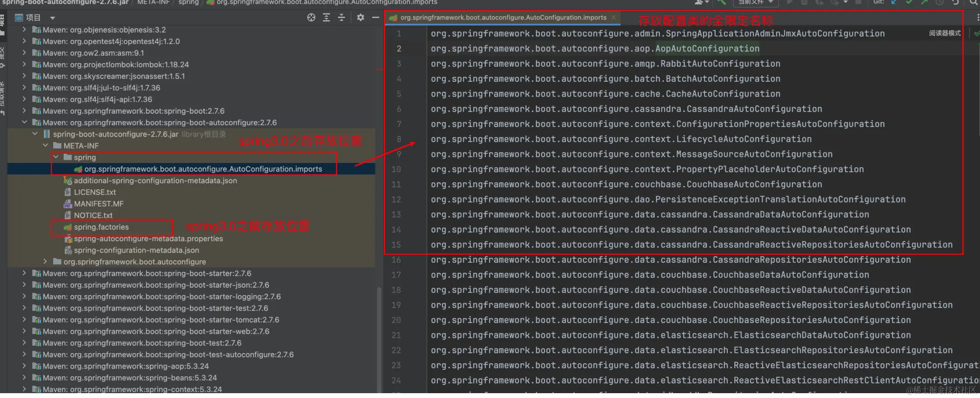Click the Project panel vertical scrollbar
Screen dimensions: 980x398
(379, 340)
